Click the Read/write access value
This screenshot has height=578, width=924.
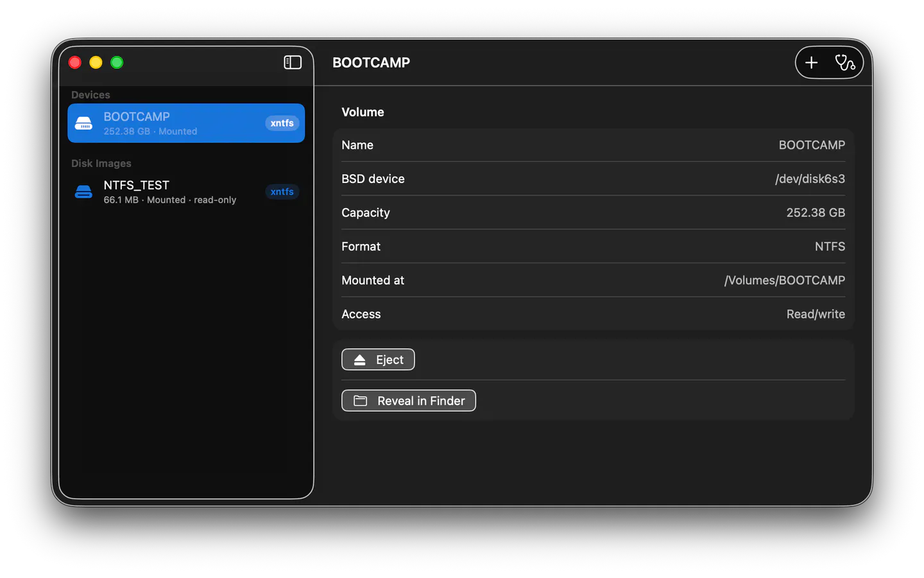click(x=816, y=314)
